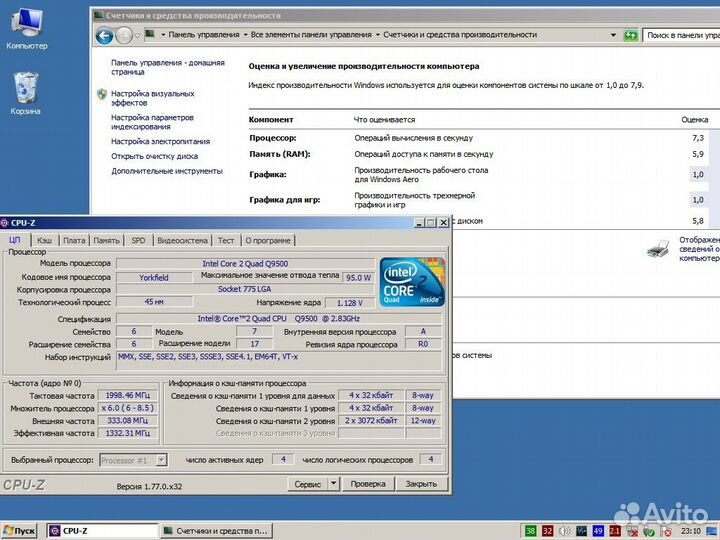Open Настройка электропитания link
720x540 pixels.
click(160, 141)
